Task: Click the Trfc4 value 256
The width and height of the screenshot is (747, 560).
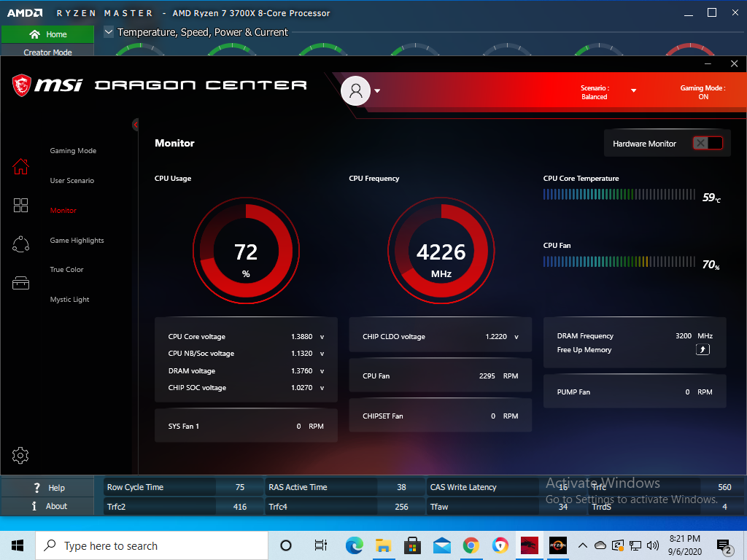Action: click(x=401, y=507)
